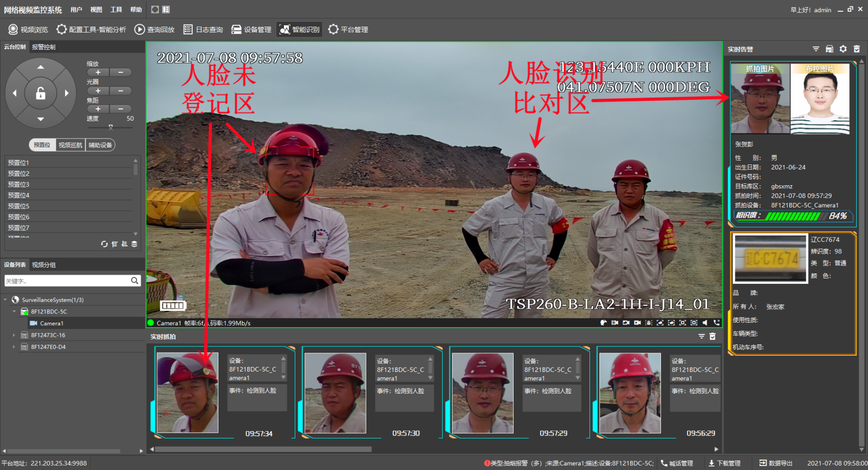Click the car icon in the 实时告警 header
This screenshot has width=868, height=470.
830,49
